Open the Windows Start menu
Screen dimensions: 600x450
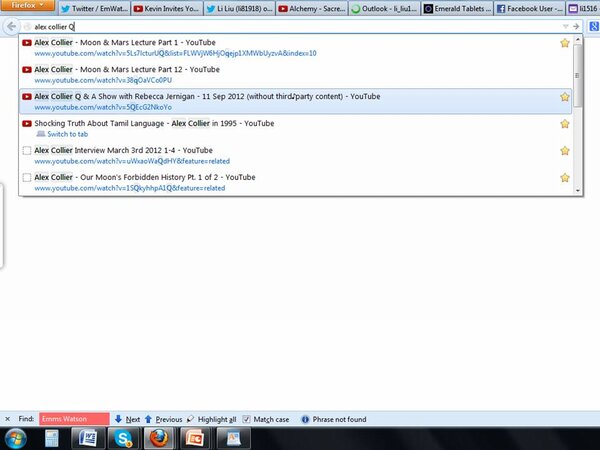tap(16, 439)
